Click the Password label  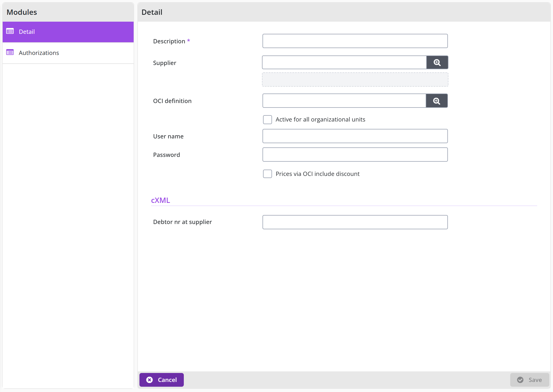coord(167,155)
